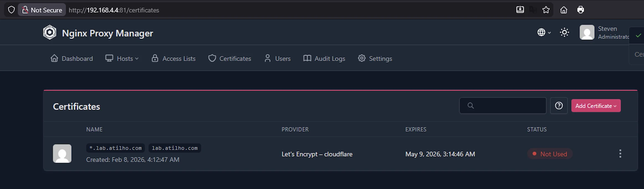
Task: Open Settings in navigation bar
Action: [375, 58]
